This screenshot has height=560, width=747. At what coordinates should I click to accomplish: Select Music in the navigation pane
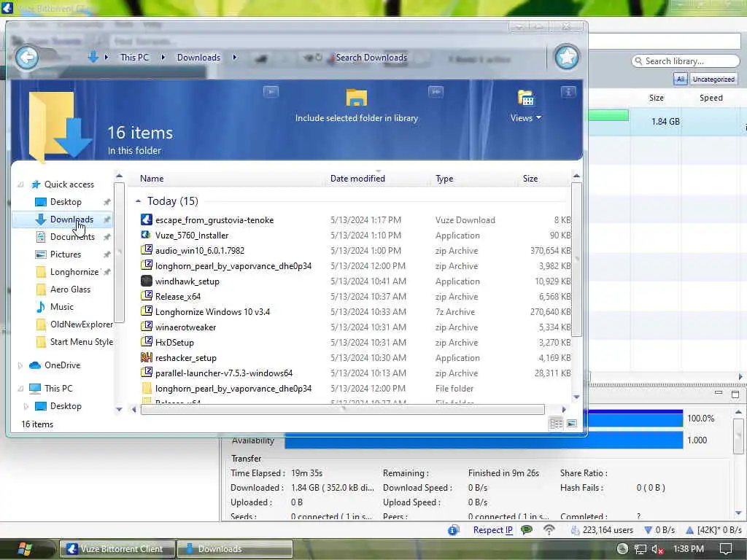point(62,307)
